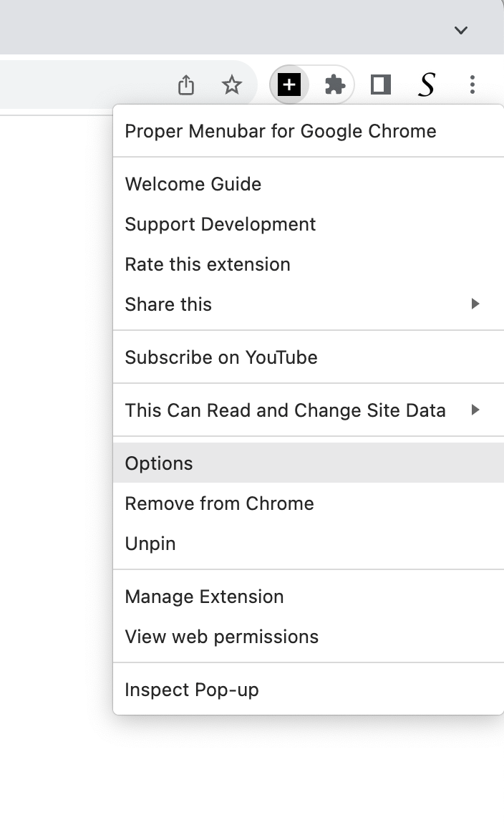The height and width of the screenshot is (825, 504).
Task: Open This Can Read and Change Site Data
Action: tap(286, 410)
